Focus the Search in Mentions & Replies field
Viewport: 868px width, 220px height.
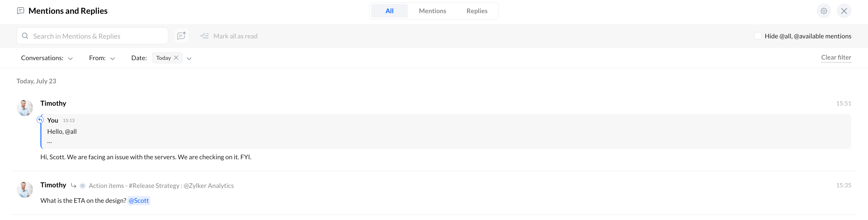coord(92,36)
